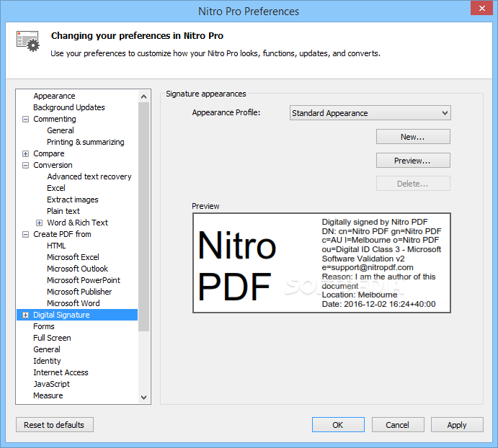The width and height of the screenshot is (498, 448).
Task: Confirm settings with OK
Action: (x=338, y=425)
